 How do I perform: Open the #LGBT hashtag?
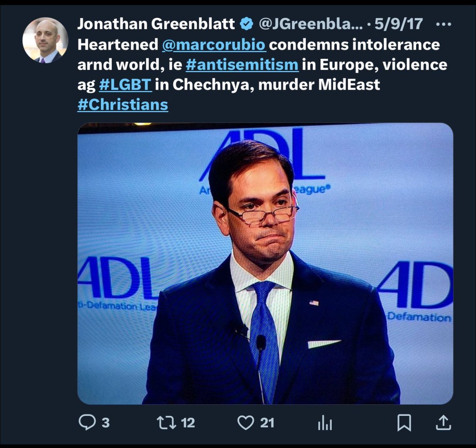[x=125, y=85]
